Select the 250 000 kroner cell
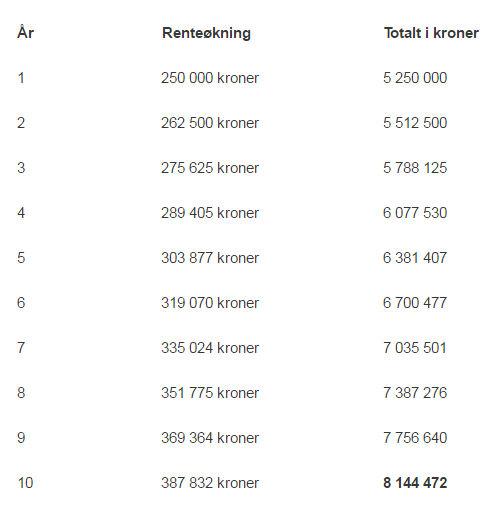This screenshot has width=504, height=514. click(x=210, y=78)
